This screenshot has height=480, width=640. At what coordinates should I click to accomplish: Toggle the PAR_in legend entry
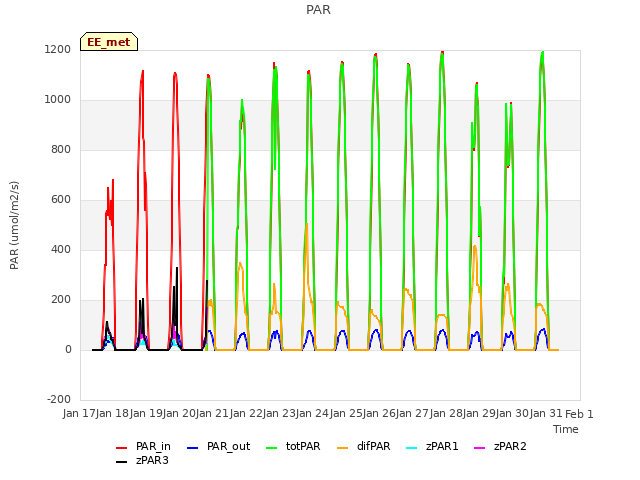tap(143, 447)
